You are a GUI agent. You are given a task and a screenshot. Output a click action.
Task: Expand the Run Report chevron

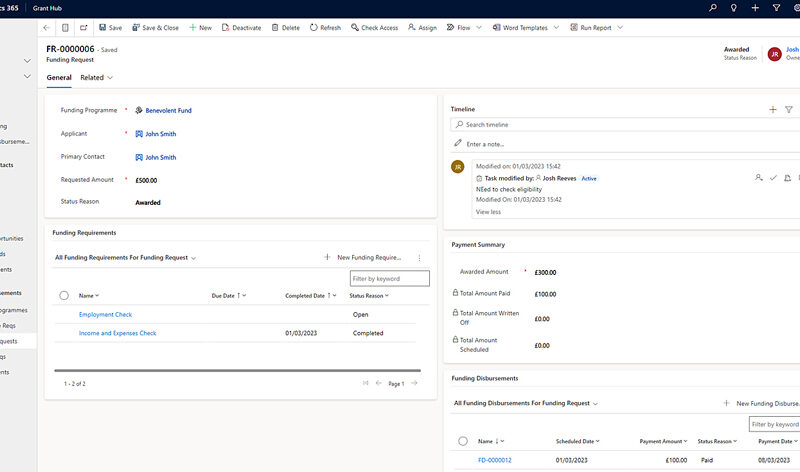[x=620, y=28]
